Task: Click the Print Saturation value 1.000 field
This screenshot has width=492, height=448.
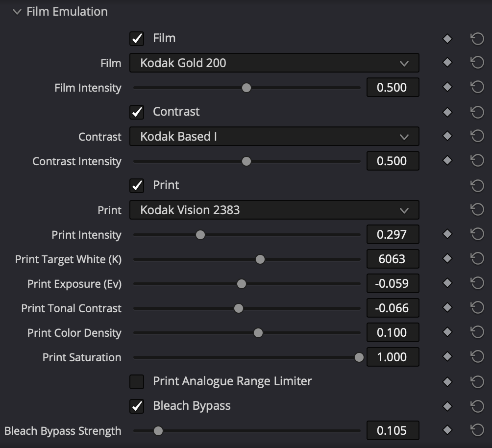Action: [393, 357]
